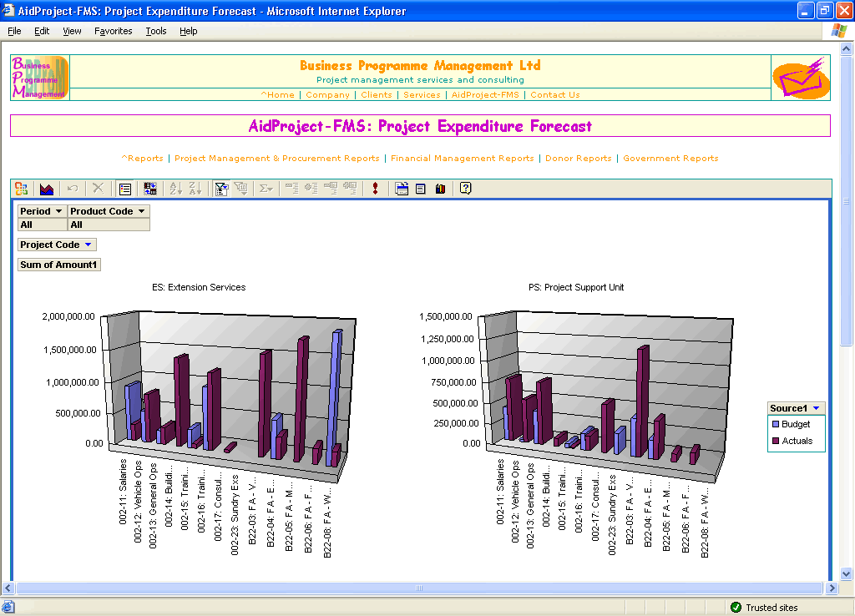The height and width of the screenshot is (616, 855).
Task: Click the Sum of Amount1 field button
Action: pos(59,265)
